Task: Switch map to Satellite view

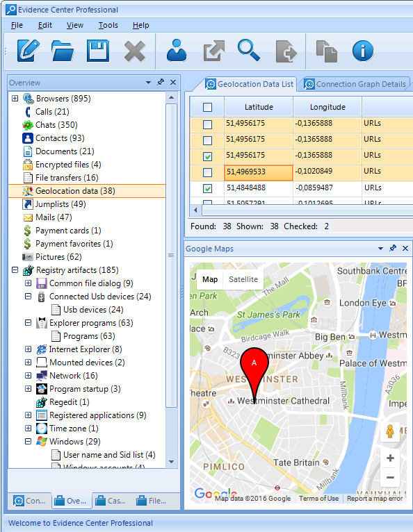Action: pos(243,279)
